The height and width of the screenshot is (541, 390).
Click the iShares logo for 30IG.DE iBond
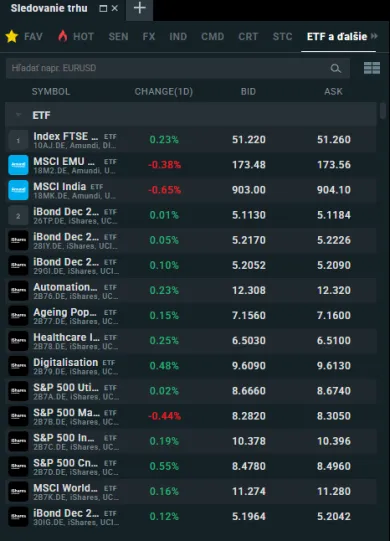18,517
